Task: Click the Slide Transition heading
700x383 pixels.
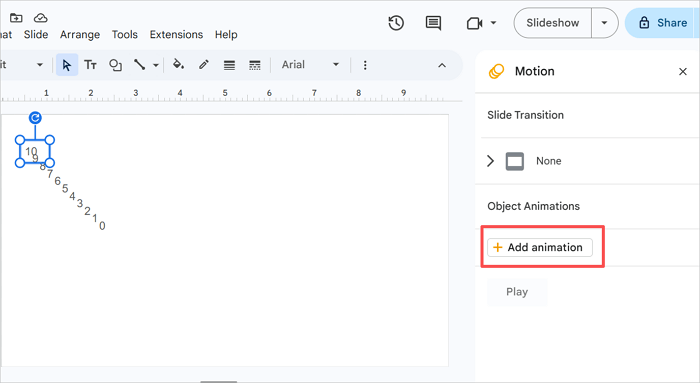Action: pyautogui.click(x=525, y=115)
